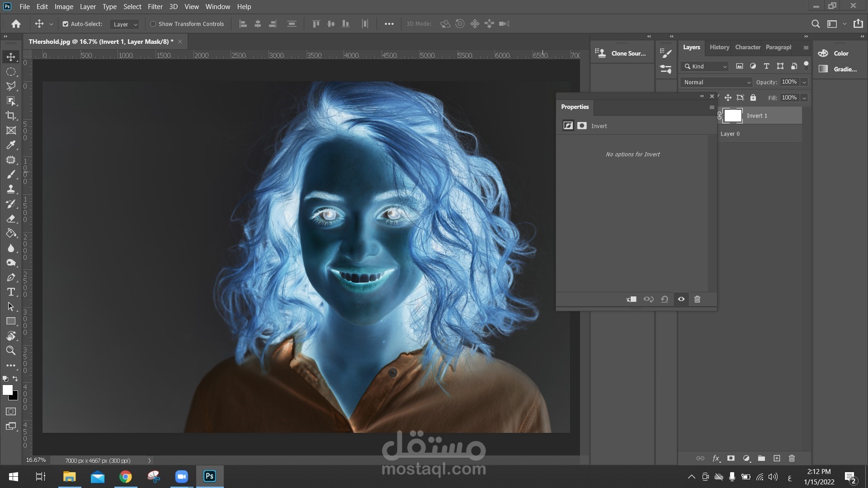Viewport: 868px width, 488px height.
Task: Select the Horizontal Type tool
Action: pyautogui.click(x=11, y=292)
